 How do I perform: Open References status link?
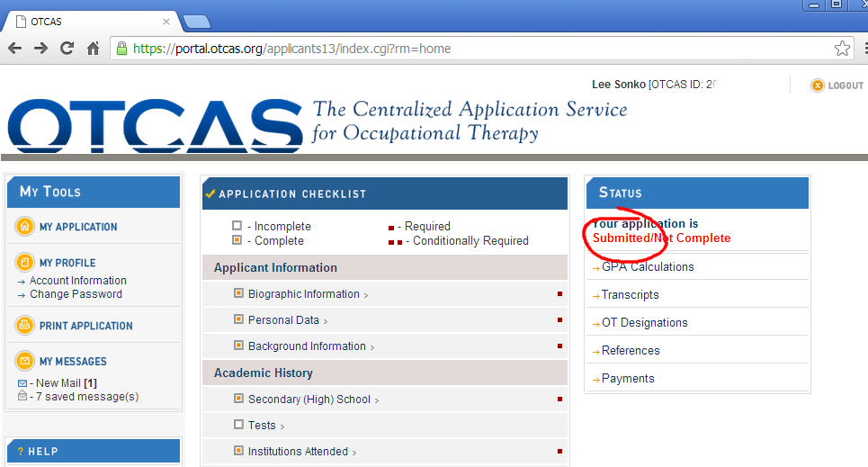point(631,351)
